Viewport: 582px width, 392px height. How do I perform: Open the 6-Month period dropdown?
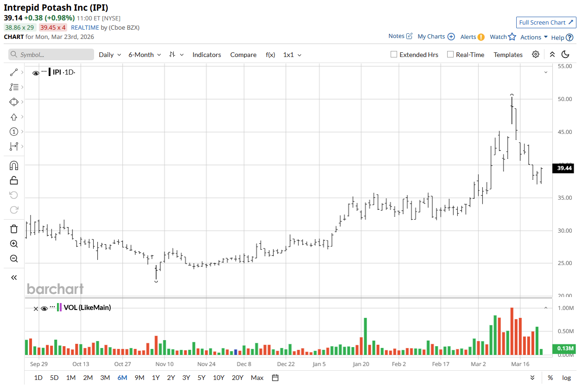(x=145, y=54)
